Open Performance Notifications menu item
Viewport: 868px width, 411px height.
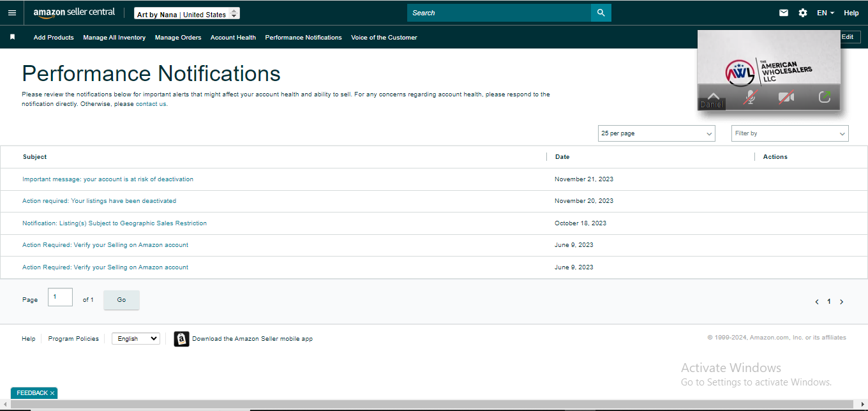point(303,38)
